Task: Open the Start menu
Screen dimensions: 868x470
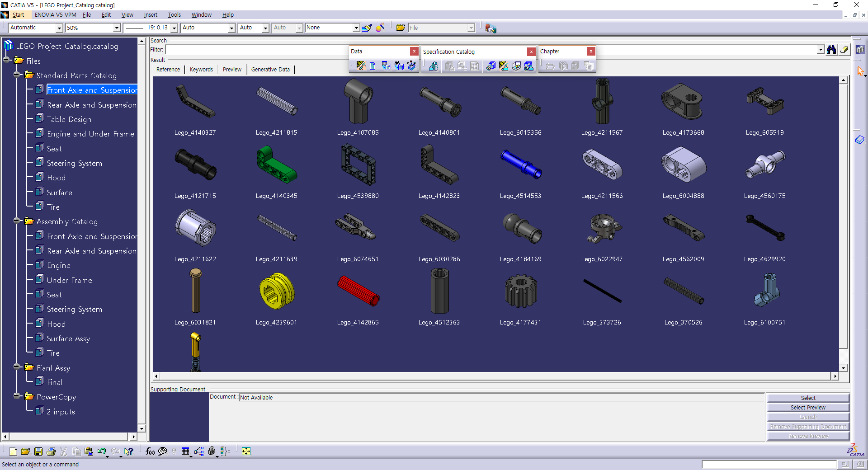Action: click(19, 15)
